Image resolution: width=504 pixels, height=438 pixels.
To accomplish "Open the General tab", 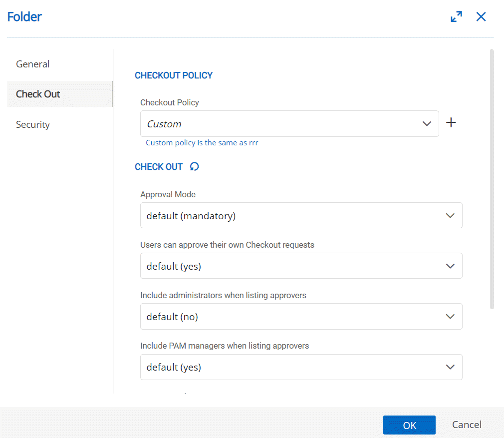I will click(33, 64).
